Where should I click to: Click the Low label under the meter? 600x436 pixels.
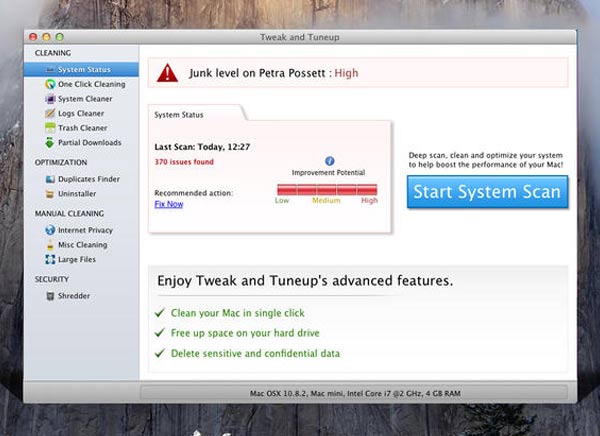coord(282,200)
